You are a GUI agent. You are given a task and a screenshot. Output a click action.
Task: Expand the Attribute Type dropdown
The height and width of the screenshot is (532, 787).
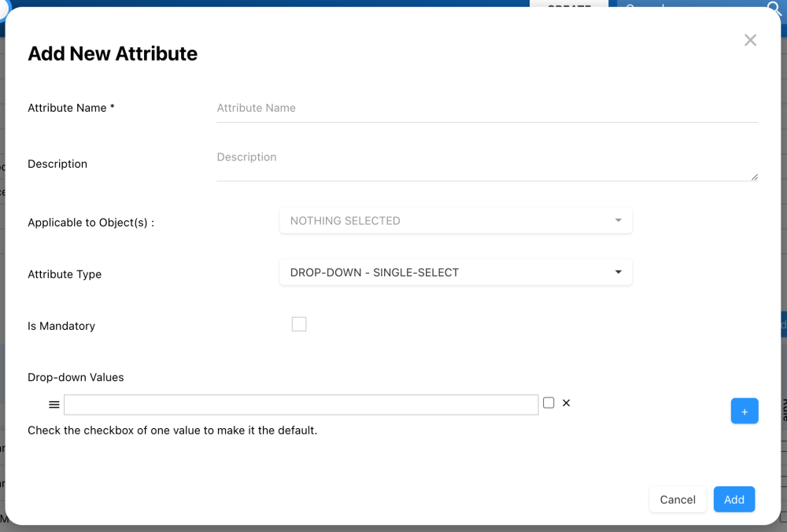456,273
